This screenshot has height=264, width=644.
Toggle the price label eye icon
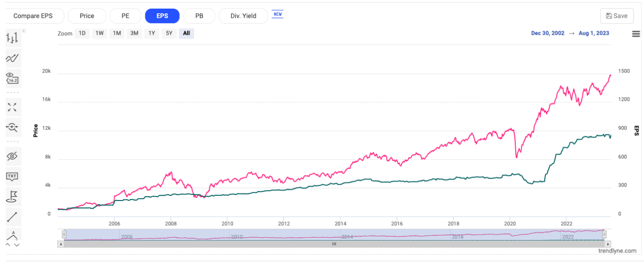(x=12, y=78)
